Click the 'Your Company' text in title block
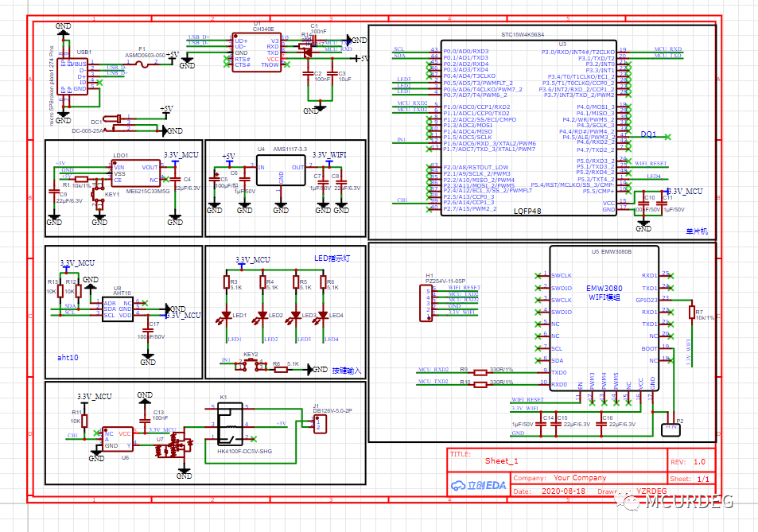This screenshot has width=758, height=532. (x=580, y=477)
